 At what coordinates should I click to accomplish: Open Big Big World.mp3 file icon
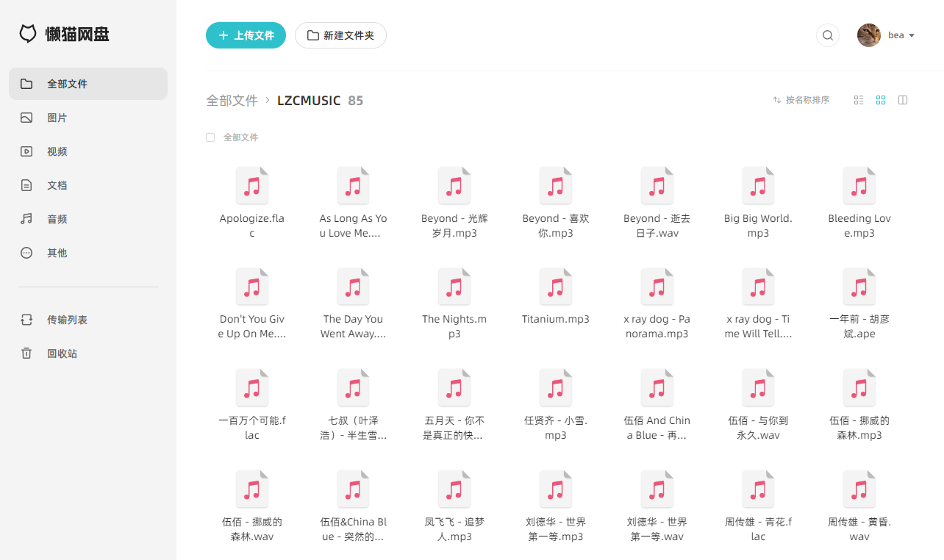(758, 185)
